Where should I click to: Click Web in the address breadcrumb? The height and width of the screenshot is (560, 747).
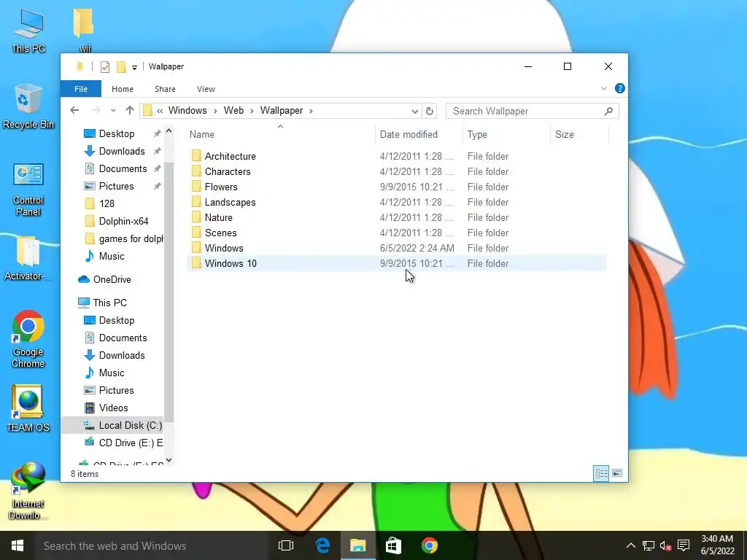point(234,111)
